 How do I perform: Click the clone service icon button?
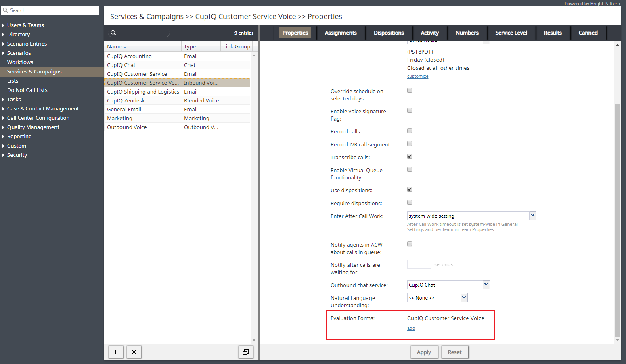(x=245, y=352)
